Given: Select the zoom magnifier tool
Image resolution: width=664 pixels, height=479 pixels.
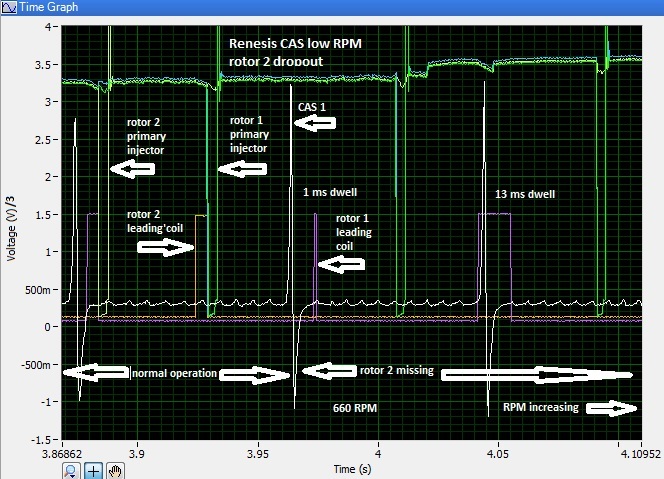Looking at the screenshot, I should point(71,470).
